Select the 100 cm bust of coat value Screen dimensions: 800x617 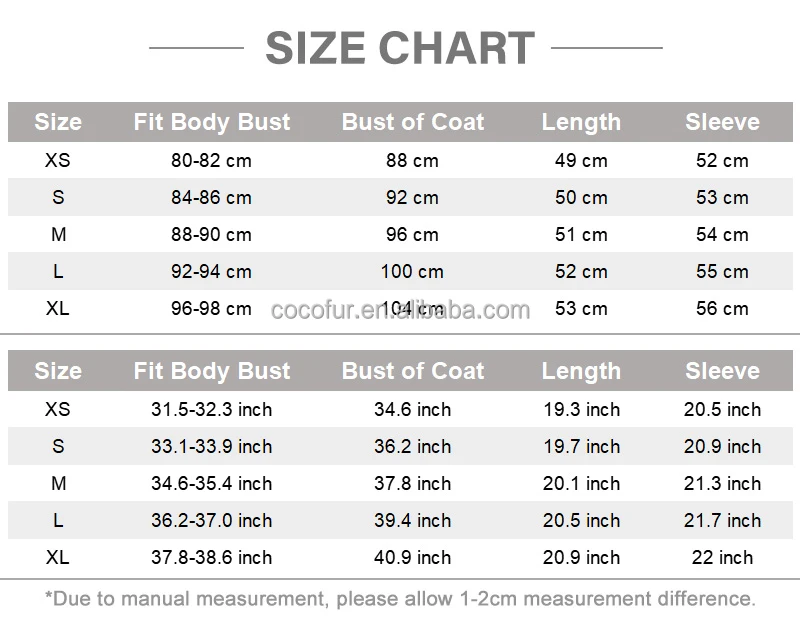412,272
